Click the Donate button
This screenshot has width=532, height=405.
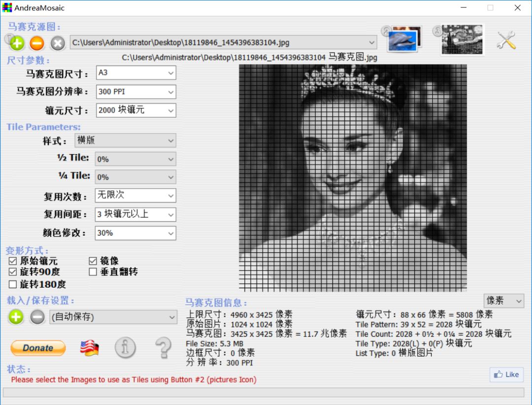[37, 348]
